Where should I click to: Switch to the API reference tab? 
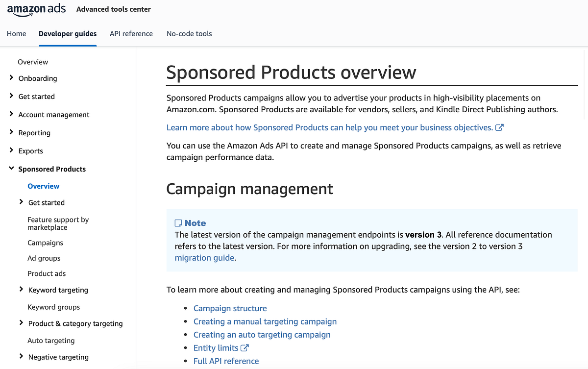coord(131,33)
